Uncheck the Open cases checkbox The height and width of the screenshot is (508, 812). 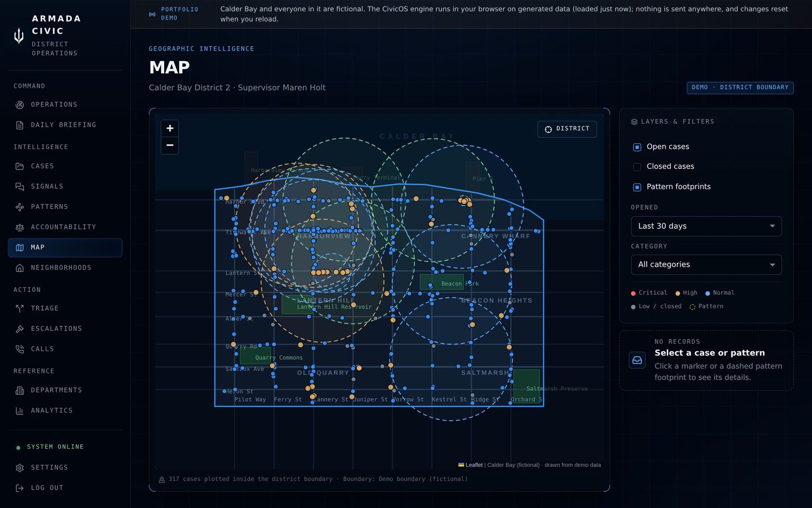coord(637,147)
